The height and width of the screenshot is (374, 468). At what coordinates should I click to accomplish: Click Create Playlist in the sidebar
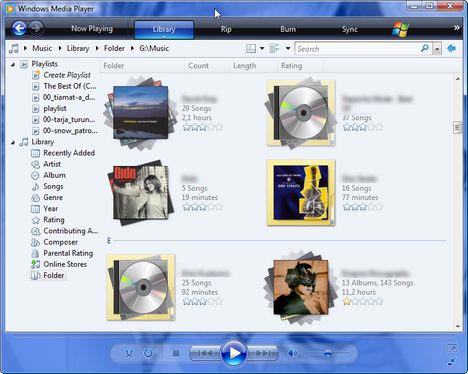67,75
